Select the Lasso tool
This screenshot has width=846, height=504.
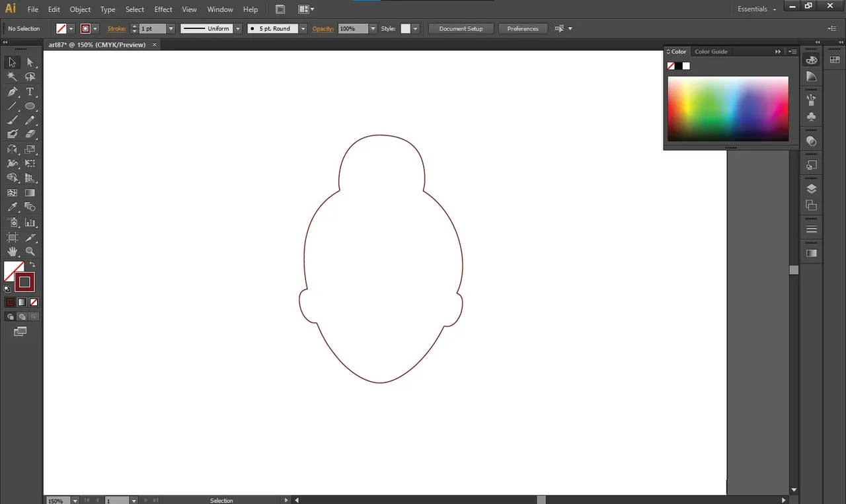30,77
